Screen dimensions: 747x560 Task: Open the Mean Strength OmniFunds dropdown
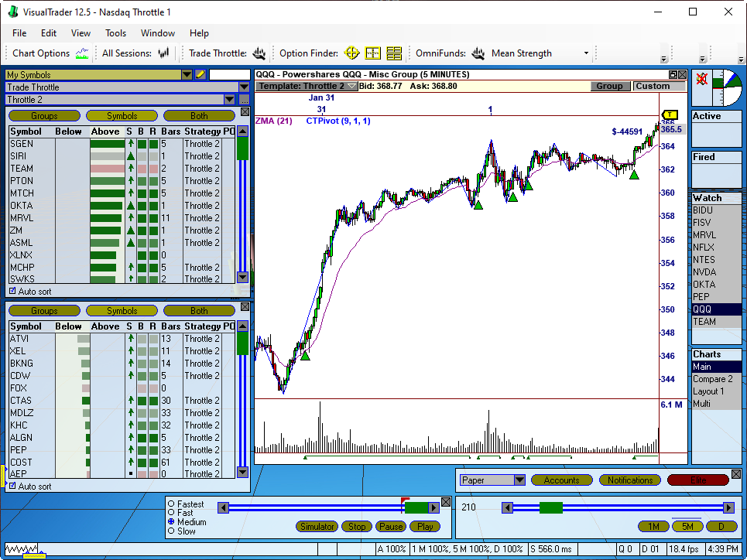click(x=586, y=53)
